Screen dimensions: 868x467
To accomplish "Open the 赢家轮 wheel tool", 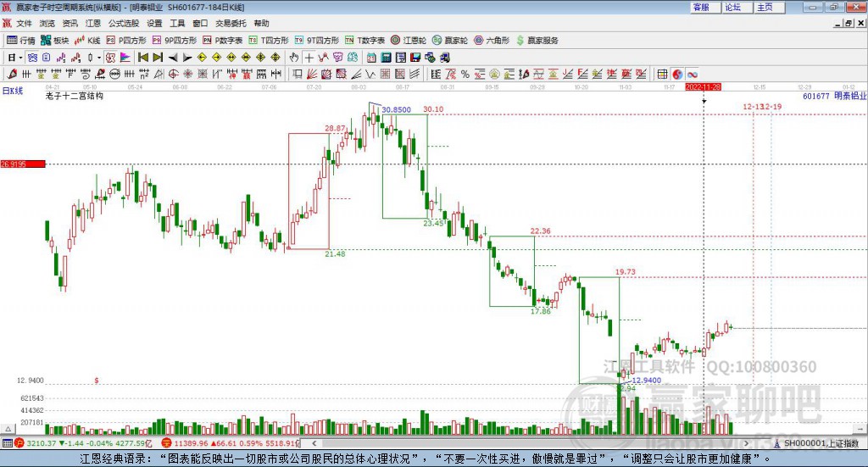I will pyautogui.click(x=450, y=41).
